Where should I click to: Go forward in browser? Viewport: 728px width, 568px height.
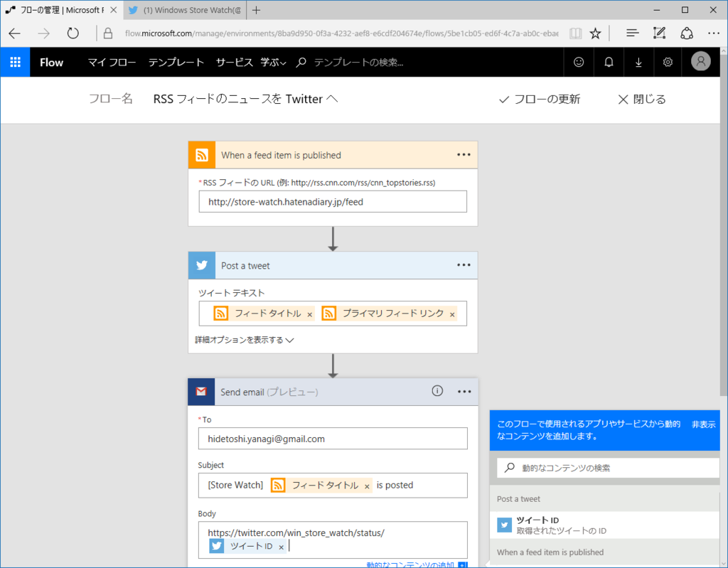(43, 33)
